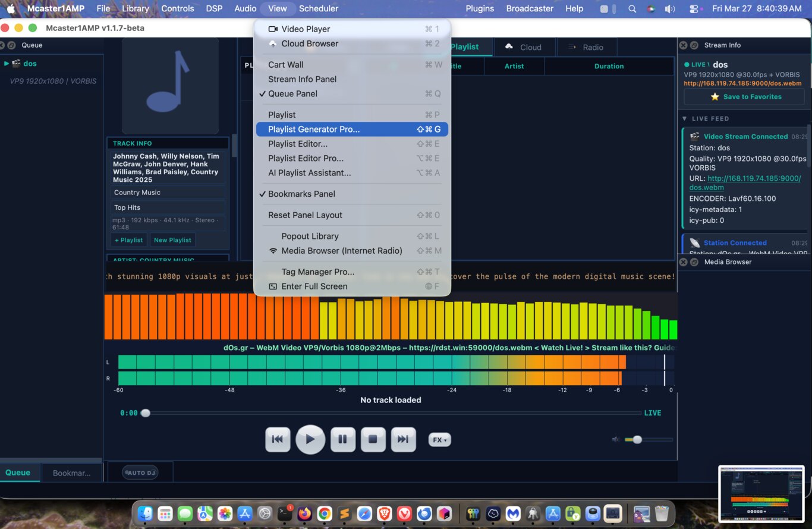Click Save to Favorites button

[745, 97]
